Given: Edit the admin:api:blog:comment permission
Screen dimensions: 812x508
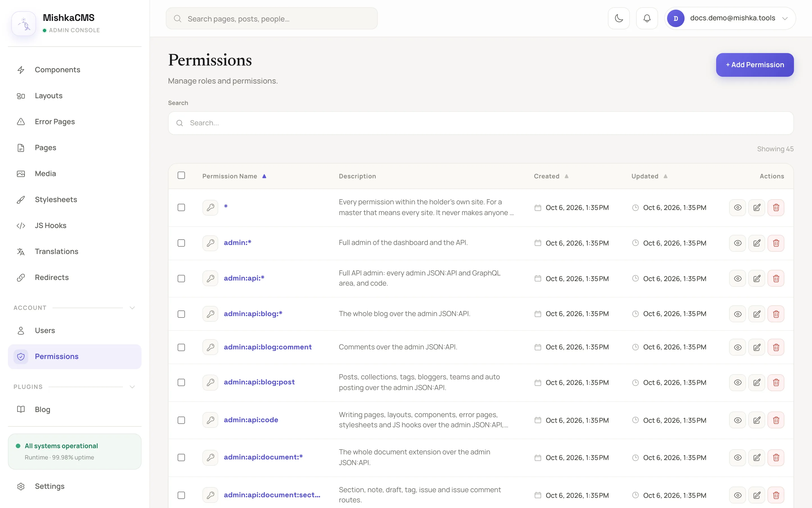Looking at the screenshot, I should [757, 347].
